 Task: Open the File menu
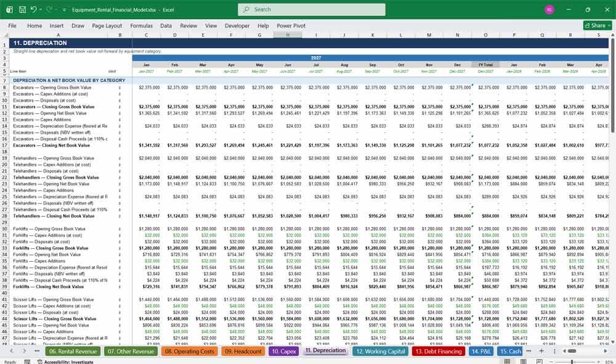point(12,25)
